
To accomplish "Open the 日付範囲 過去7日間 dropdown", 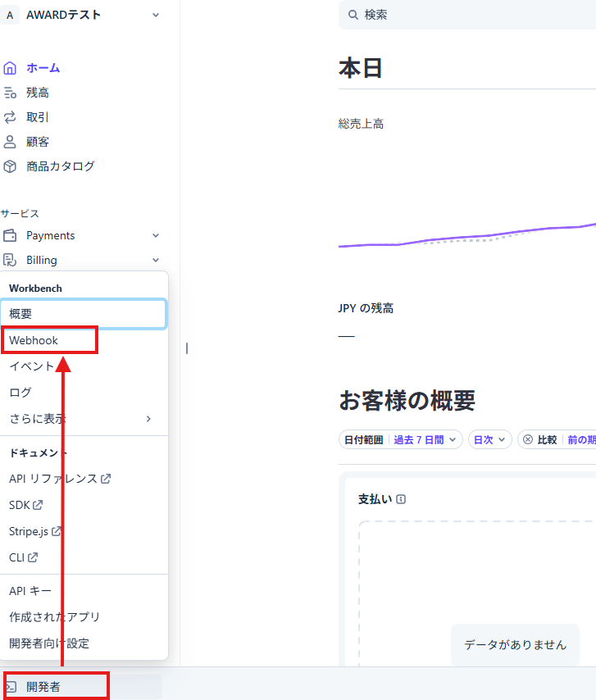I will [x=401, y=439].
